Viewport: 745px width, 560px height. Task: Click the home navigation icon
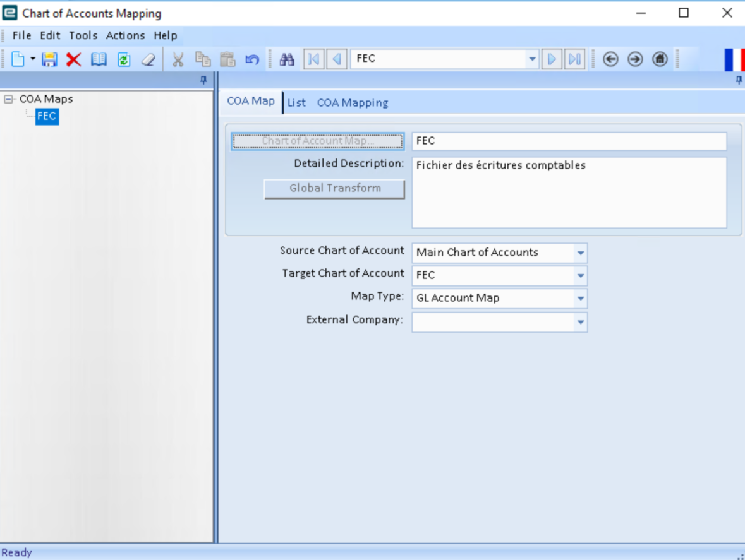(x=660, y=59)
